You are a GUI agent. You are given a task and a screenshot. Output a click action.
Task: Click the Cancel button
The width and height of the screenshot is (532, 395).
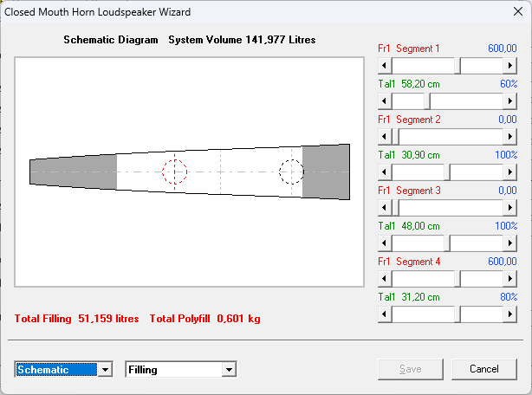tap(484, 369)
